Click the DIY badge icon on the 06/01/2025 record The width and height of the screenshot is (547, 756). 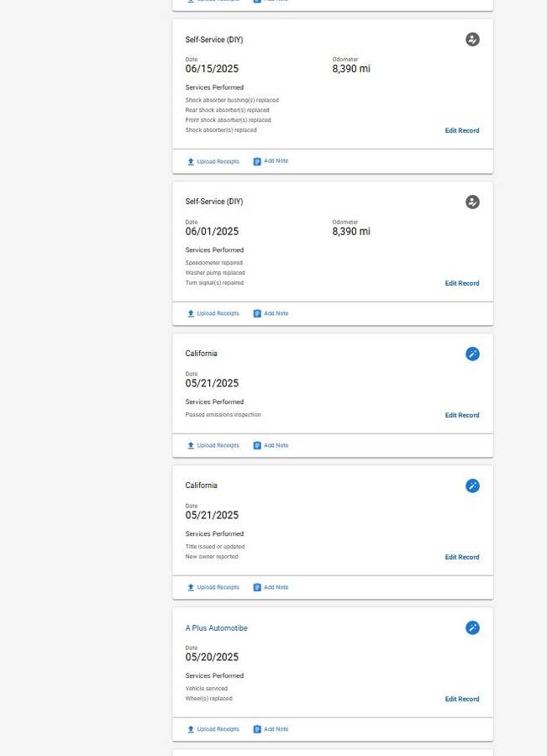pyautogui.click(x=472, y=202)
